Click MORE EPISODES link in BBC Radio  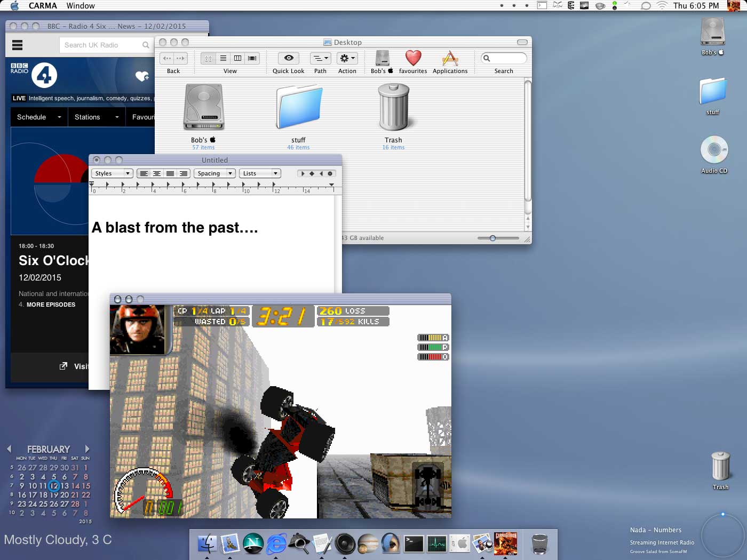(x=51, y=305)
